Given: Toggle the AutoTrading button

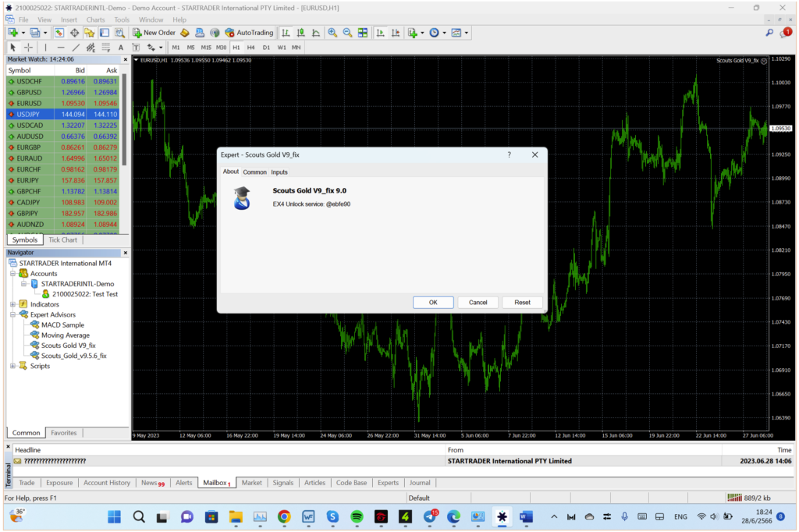Looking at the screenshot, I should (249, 33).
